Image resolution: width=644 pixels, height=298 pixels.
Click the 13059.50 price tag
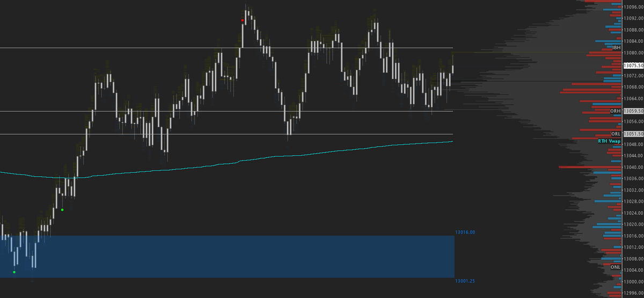[x=633, y=111]
